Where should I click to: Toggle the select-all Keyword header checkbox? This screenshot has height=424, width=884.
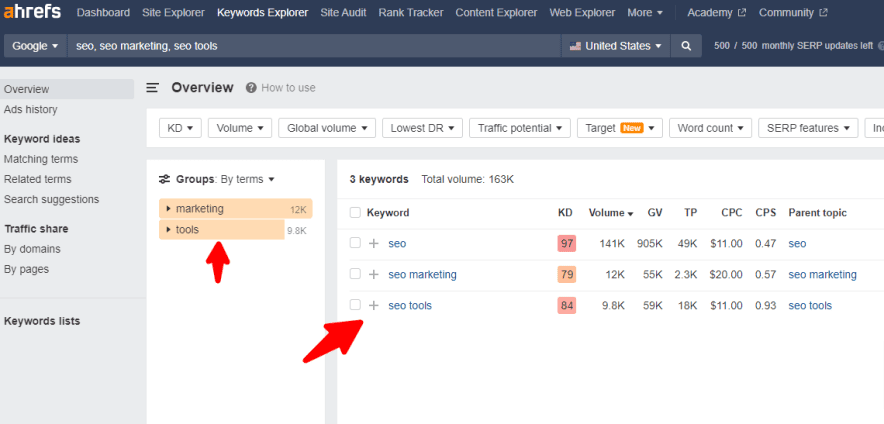[x=355, y=212]
